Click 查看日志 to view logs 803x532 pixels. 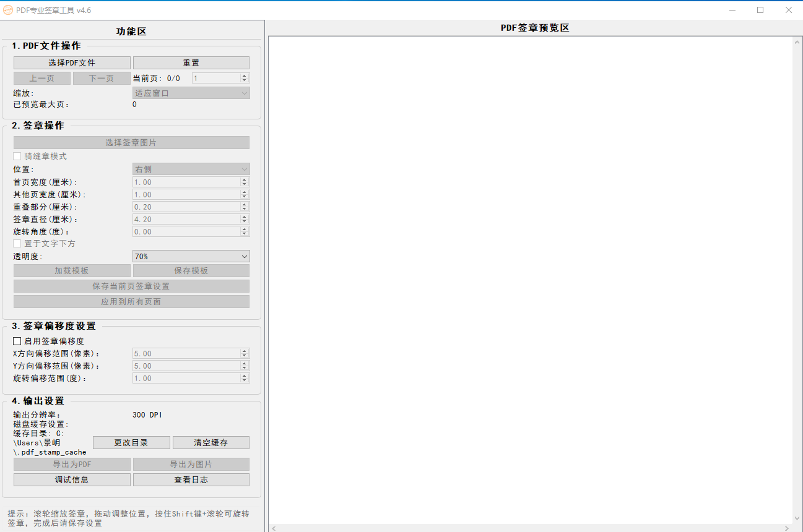(x=191, y=479)
